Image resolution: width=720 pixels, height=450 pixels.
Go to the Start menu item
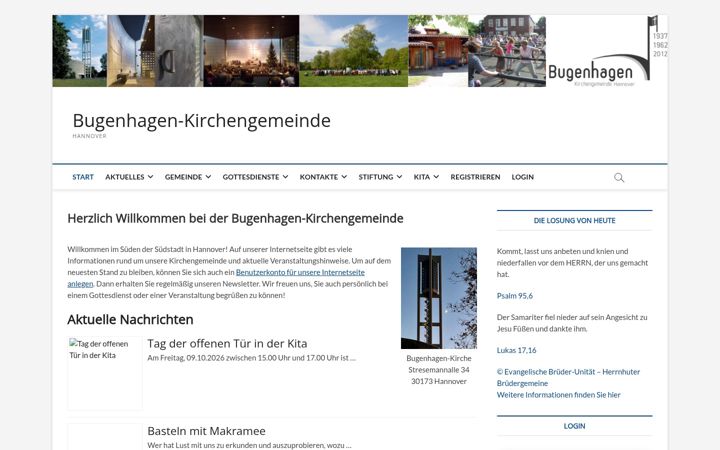point(83,177)
